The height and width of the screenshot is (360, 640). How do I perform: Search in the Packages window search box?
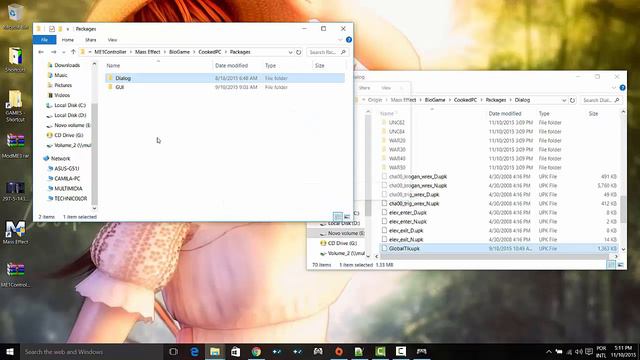[x=327, y=52]
